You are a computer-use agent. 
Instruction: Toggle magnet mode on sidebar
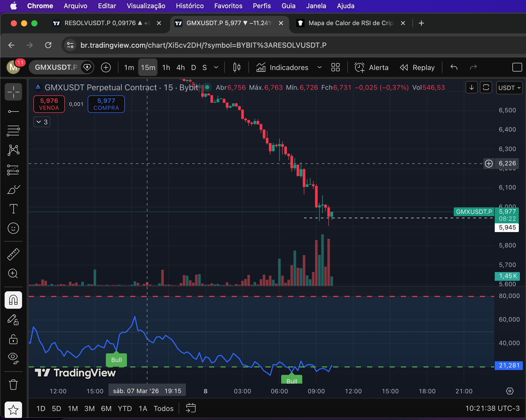[13, 300]
